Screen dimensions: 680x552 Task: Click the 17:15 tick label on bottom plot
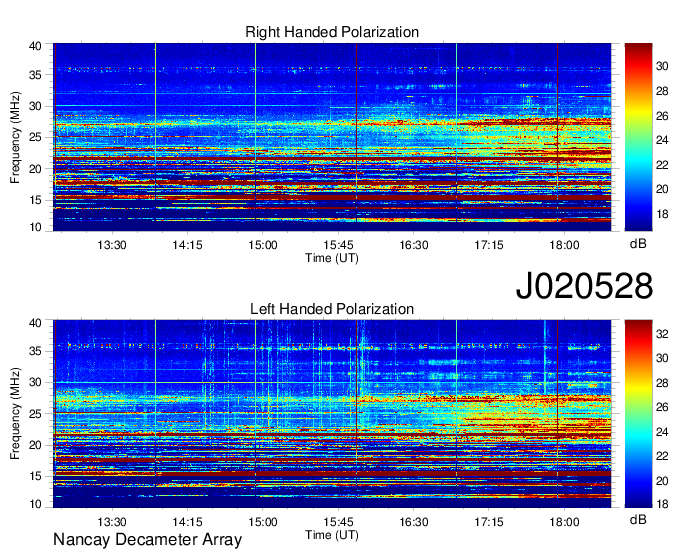coord(489,522)
